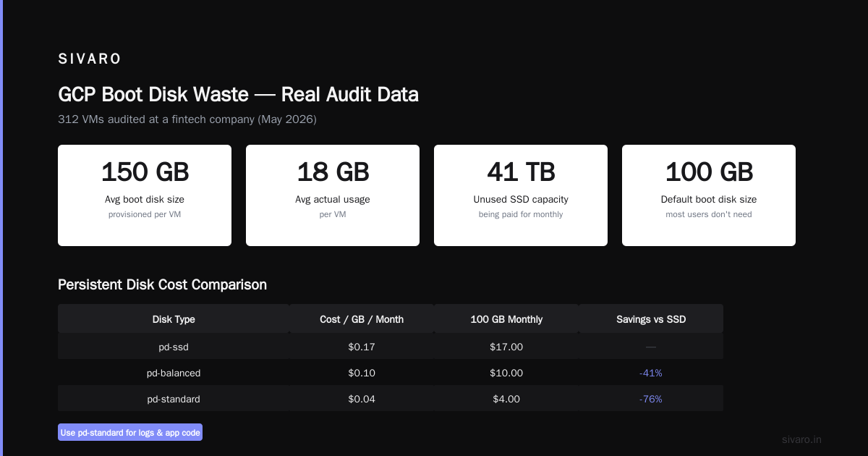Click the Disk Type column header
The height and width of the screenshot is (456, 868).
click(x=174, y=319)
